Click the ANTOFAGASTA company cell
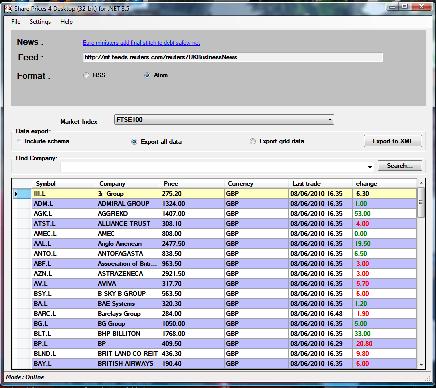This screenshot has height=388, width=436. pyautogui.click(x=128, y=254)
